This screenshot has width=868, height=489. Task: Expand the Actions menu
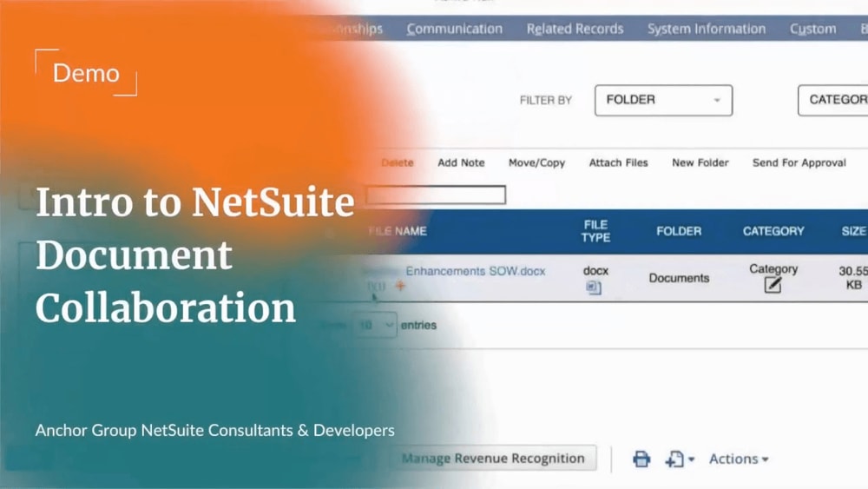click(739, 459)
